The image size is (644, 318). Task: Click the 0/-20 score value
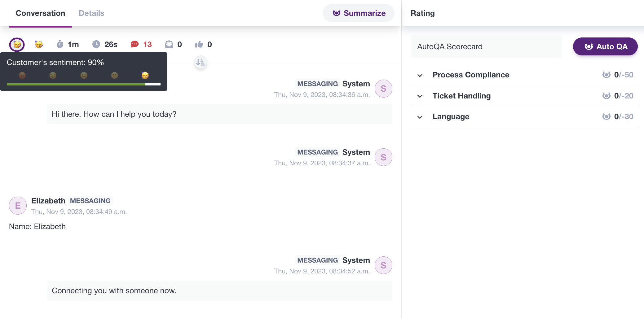coord(624,96)
